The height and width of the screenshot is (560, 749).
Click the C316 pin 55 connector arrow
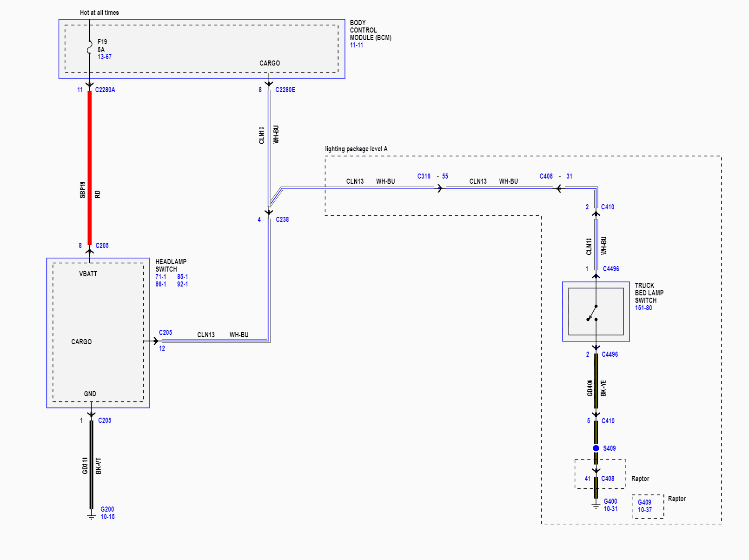(x=439, y=188)
